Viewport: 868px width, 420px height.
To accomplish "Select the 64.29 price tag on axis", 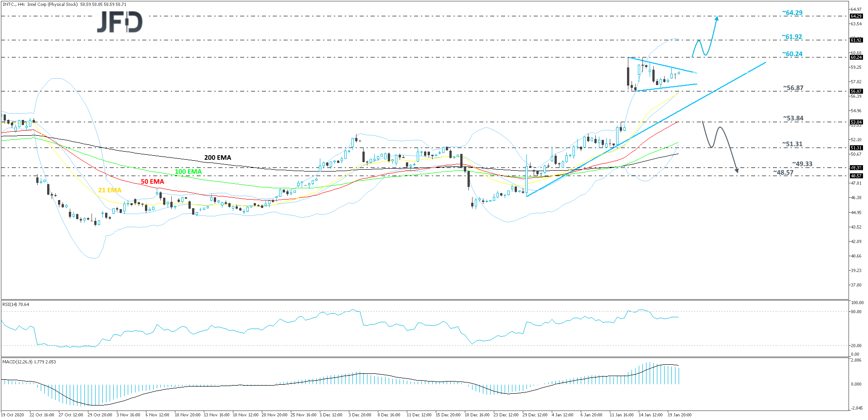I will tap(856, 16).
